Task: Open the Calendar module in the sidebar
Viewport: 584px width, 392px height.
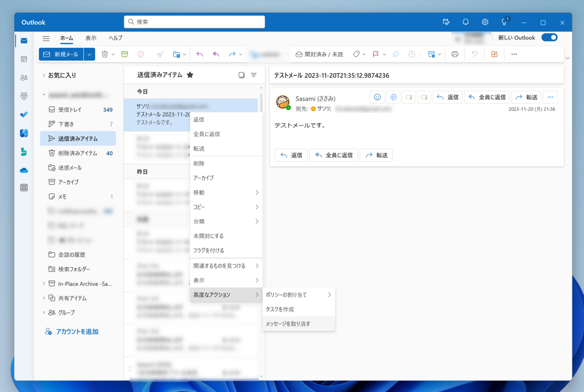Action: coord(24,59)
